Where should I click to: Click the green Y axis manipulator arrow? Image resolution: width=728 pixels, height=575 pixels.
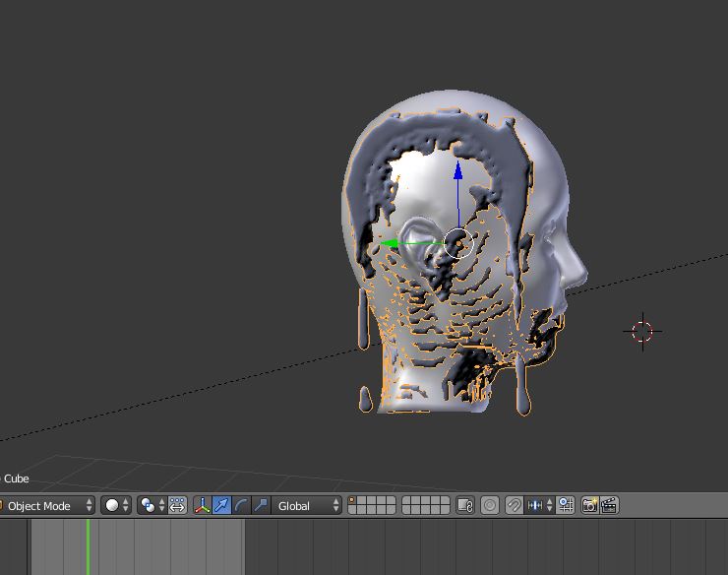(389, 243)
